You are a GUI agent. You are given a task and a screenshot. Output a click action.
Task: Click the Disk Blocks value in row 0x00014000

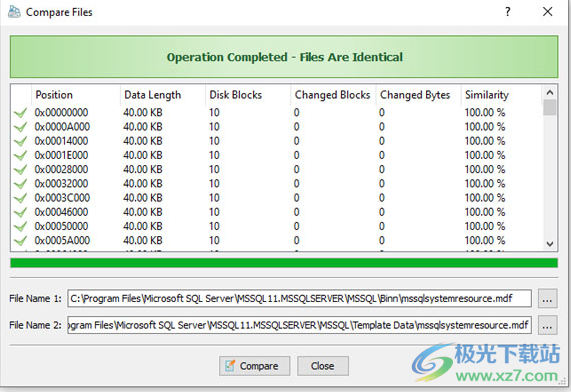pos(214,141)
